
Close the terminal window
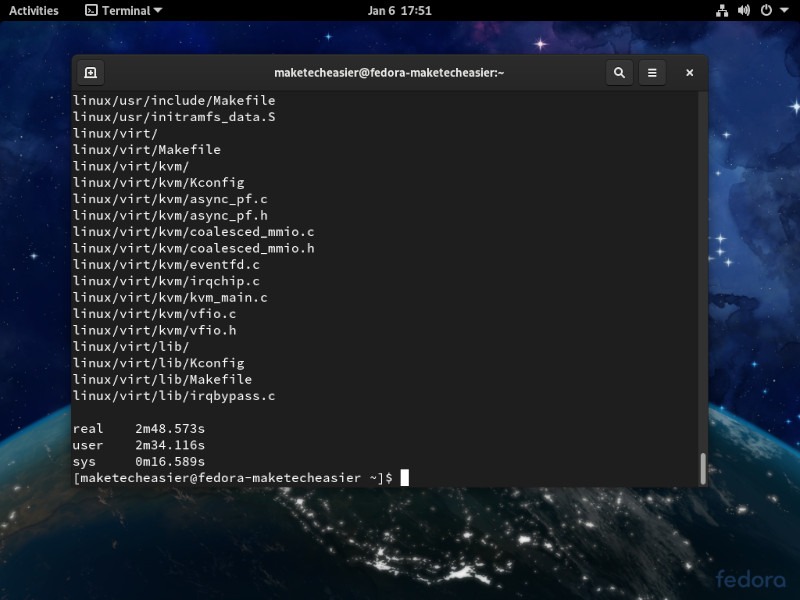(689, 72)
